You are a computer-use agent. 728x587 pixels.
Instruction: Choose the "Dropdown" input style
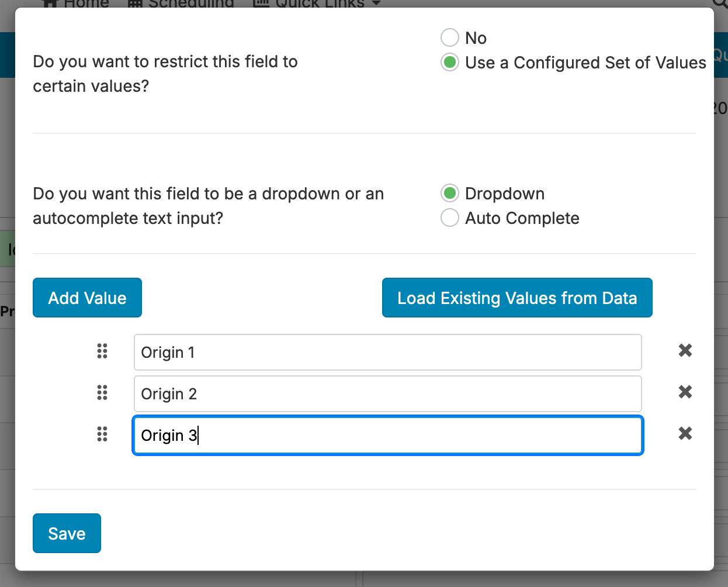point(449,193)
